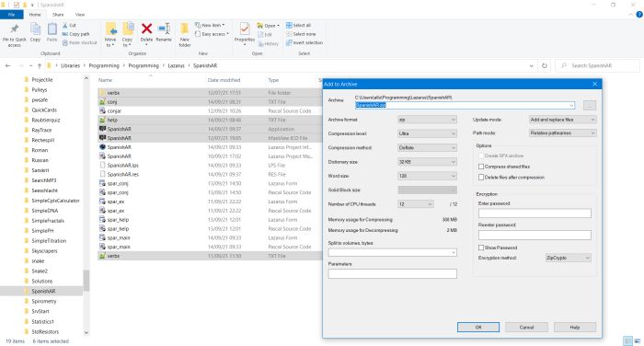Switch to details view icon in status bar
The width and height of the screenshot is (644, 346).
tap(627, 341)
